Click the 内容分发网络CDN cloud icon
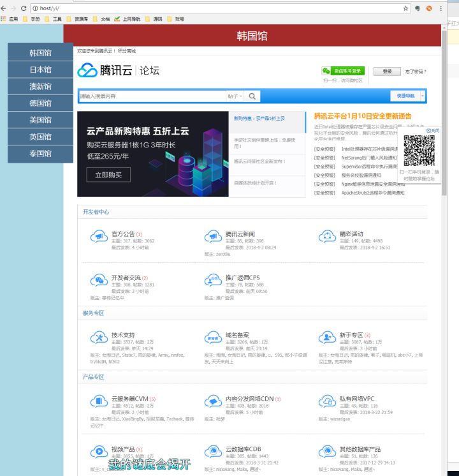 tap(213, 401)
